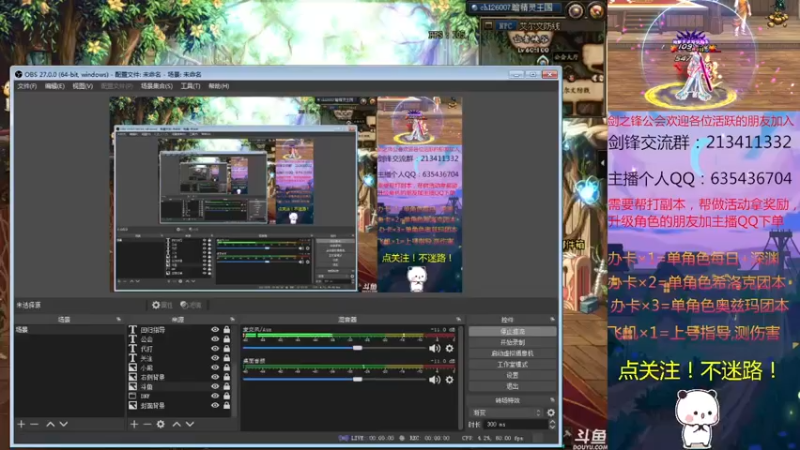Toggle visibility of the 代打 source

point(215,348)
